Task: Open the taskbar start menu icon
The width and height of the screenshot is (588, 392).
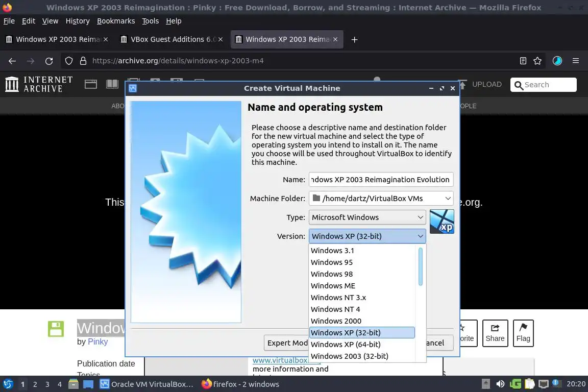Action: coord(8,384)
